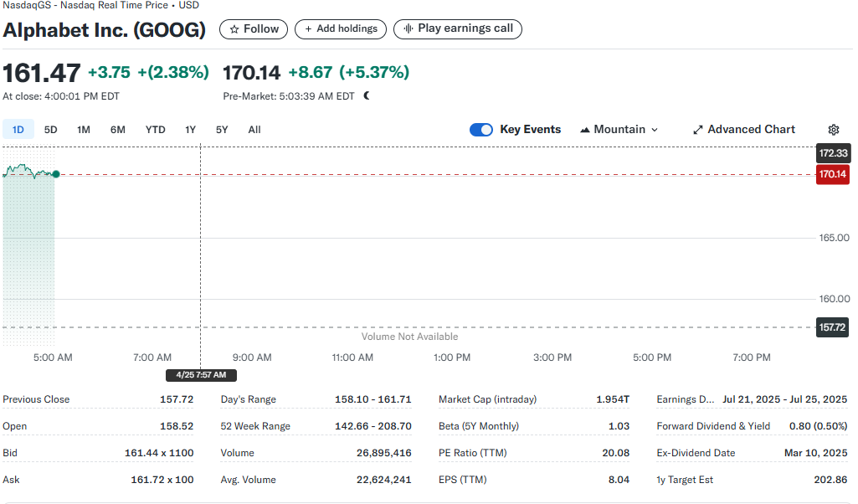The image size is (858, 504).
Task: Switch chart to 5D range
Action: pyautogui.click(x=50, y=130)
